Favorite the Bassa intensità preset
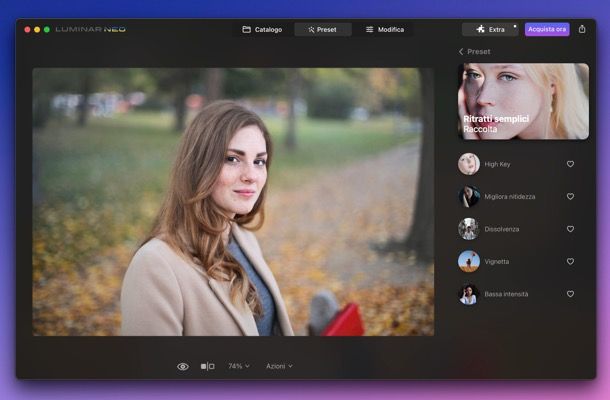The height and width of the screenshot is (400, 610). 570,294
